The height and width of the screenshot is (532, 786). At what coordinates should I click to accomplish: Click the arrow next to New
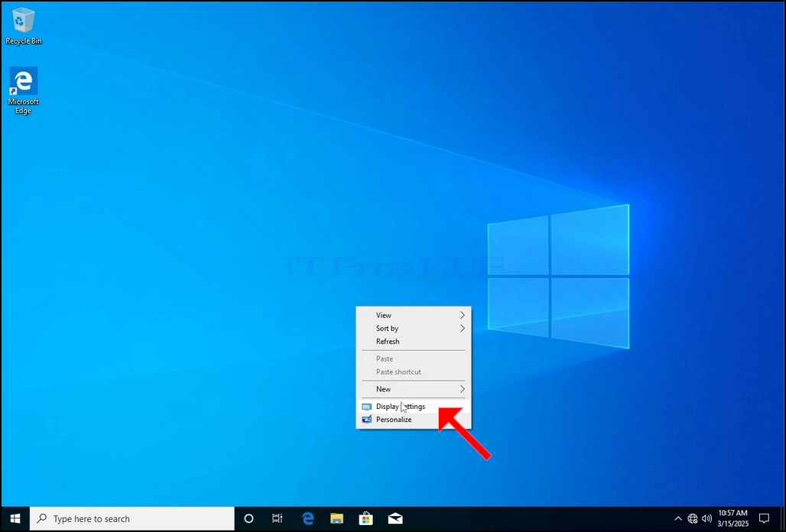[x=462, y=389]
